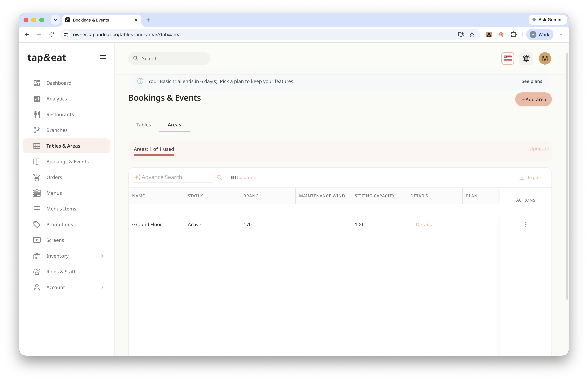Screen dimensions: 588x381
Task: Follow the Upgrade link
Action: point(539,149)
